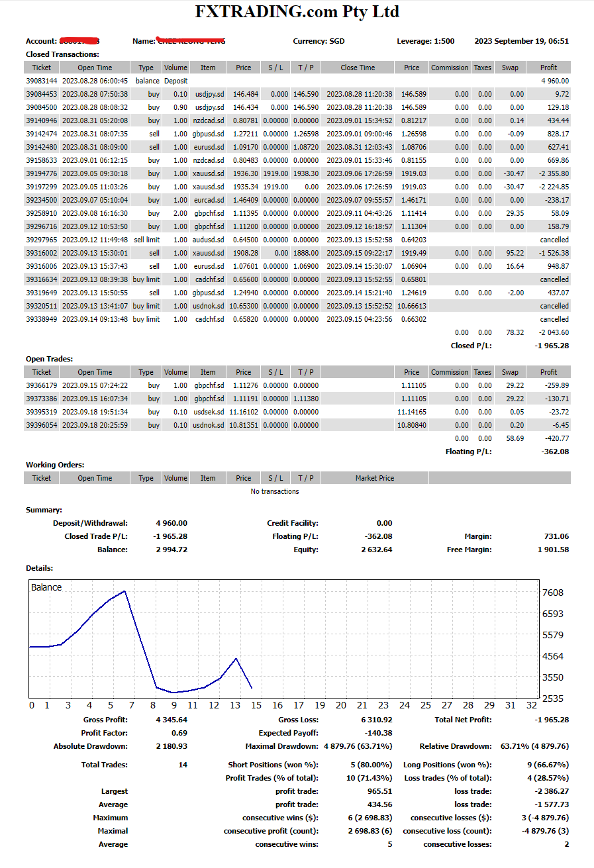
Task: Click the Leverage: 1:500 text
Action: point(426,41)
